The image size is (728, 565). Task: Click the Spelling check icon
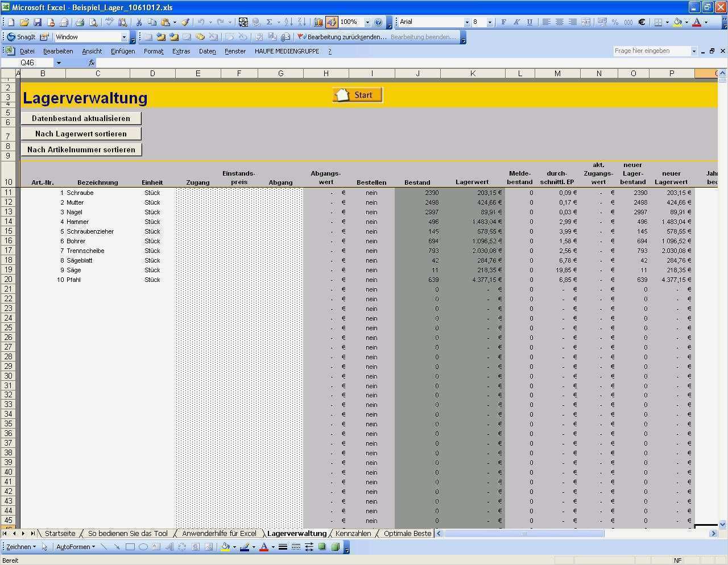point(109,22)
